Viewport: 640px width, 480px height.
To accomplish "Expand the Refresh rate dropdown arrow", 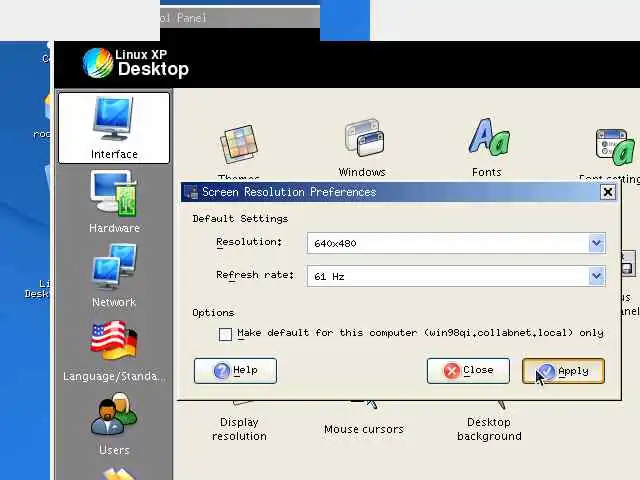I will click(x=597, y=276).
